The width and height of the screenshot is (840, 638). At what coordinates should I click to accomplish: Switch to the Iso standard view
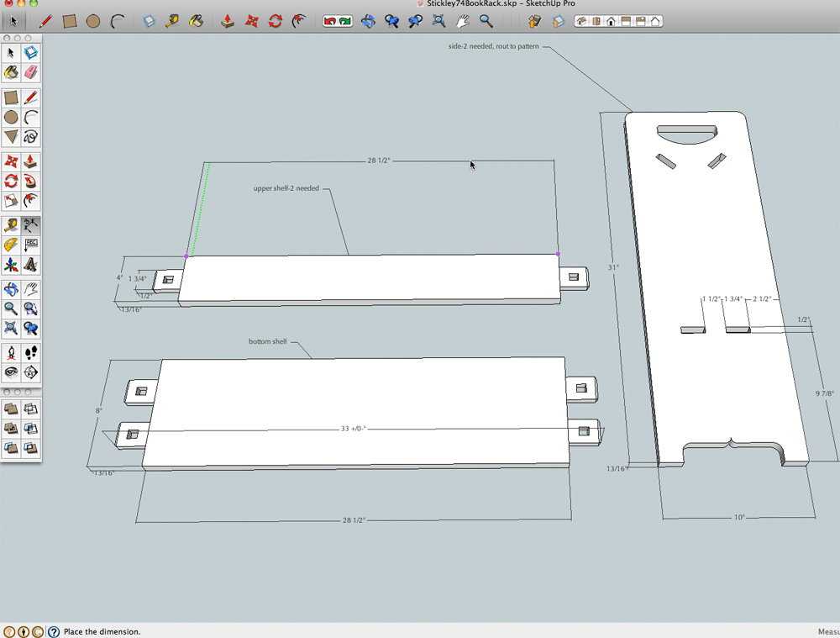coord(582,20)
